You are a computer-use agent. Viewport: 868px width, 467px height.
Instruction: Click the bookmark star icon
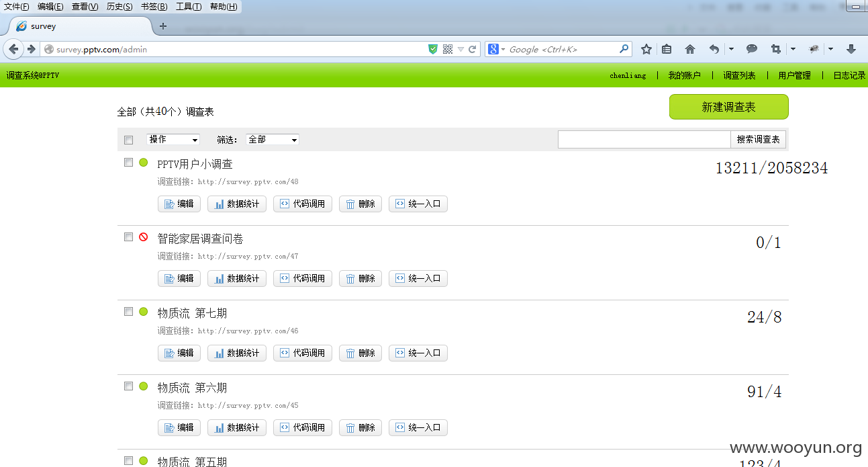tap(646, 49)
